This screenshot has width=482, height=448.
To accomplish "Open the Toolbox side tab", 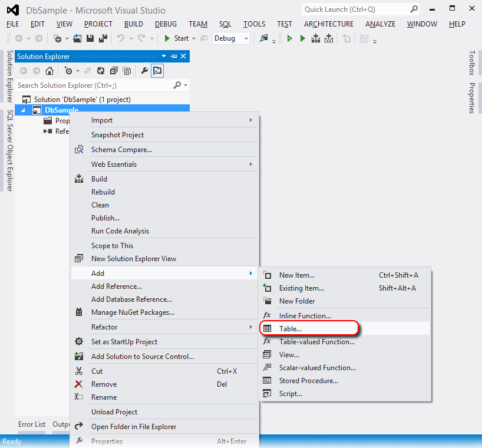I will tap(472, 63).
